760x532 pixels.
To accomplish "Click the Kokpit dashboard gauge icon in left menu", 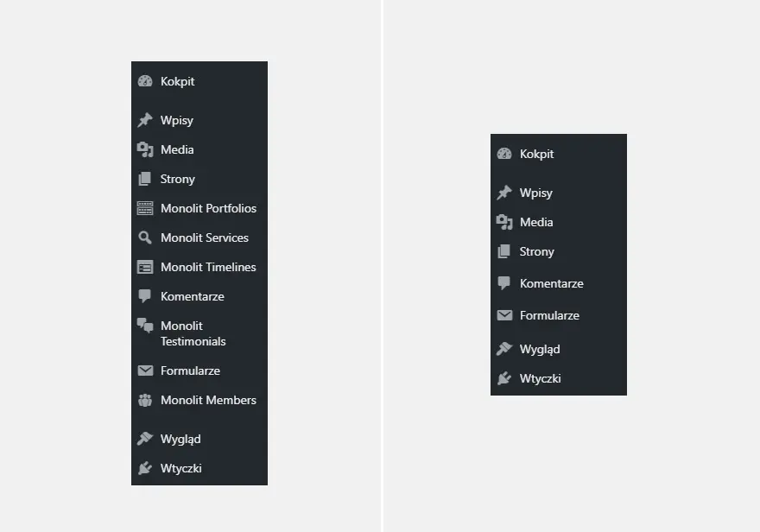I will (x=145, y=81).
